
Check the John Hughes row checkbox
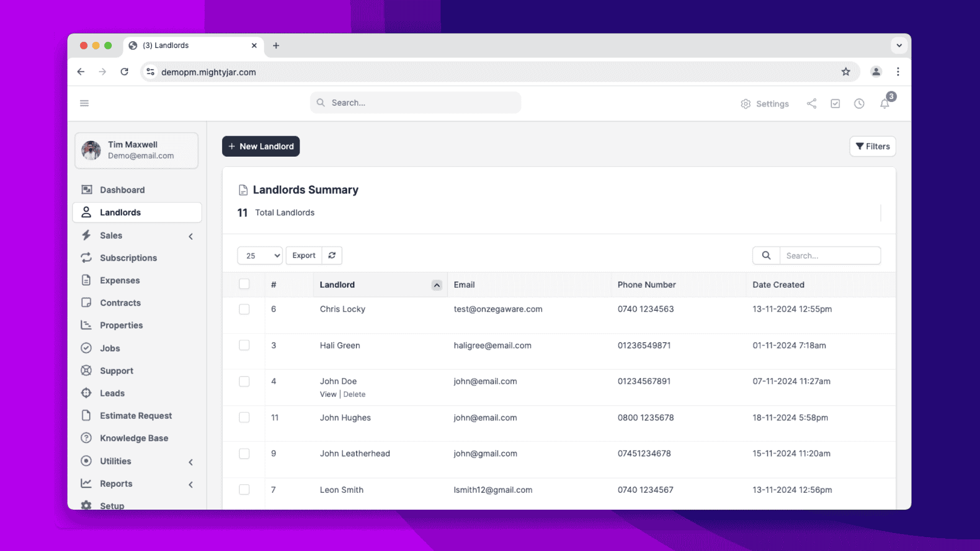pyautogui.click(x=244, y=417)
